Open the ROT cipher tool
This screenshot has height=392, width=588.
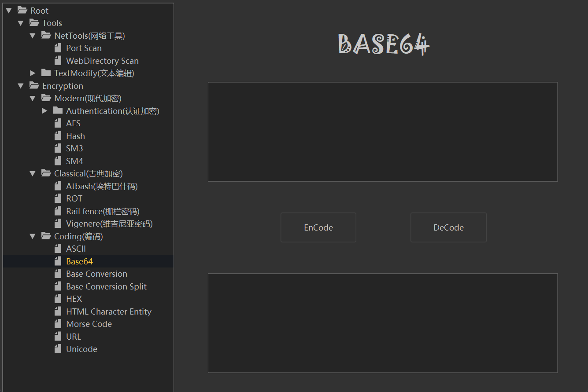pyautogui.click(x=74, y=198)
